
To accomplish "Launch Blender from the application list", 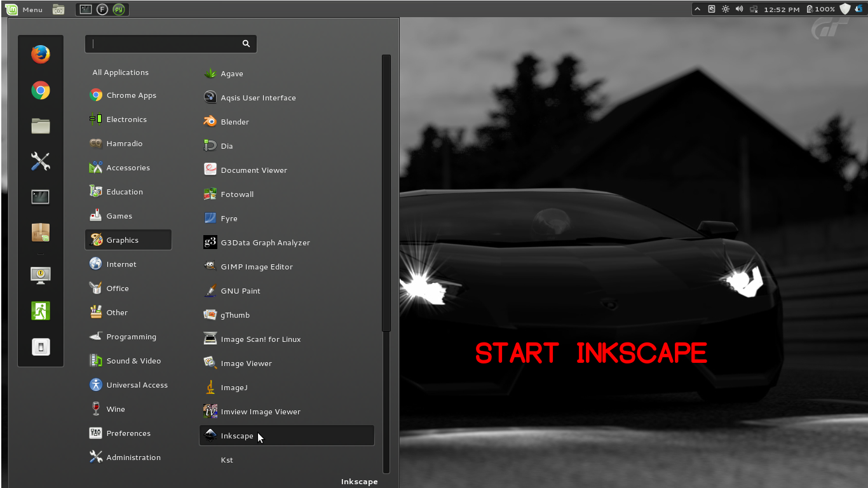I will click(x=287, y=122).
